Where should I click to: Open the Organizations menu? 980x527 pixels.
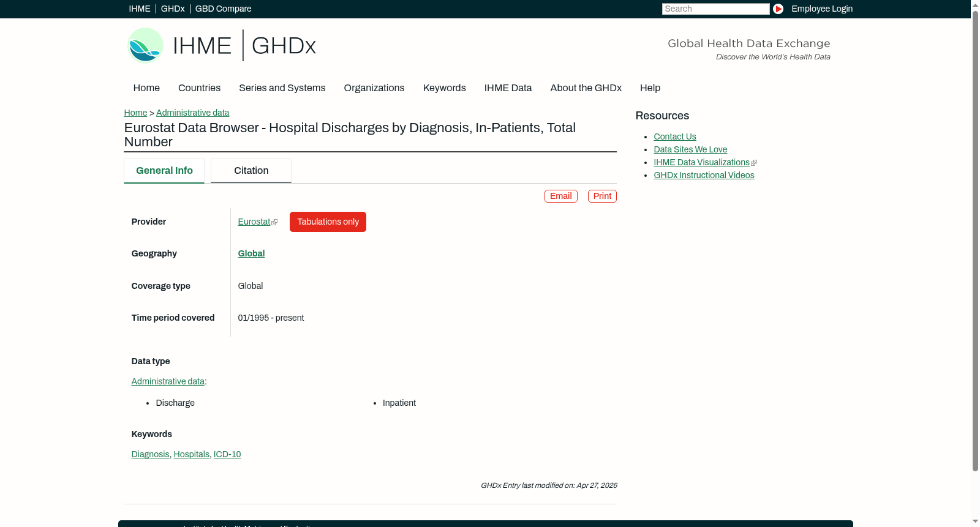pos(374,88)
